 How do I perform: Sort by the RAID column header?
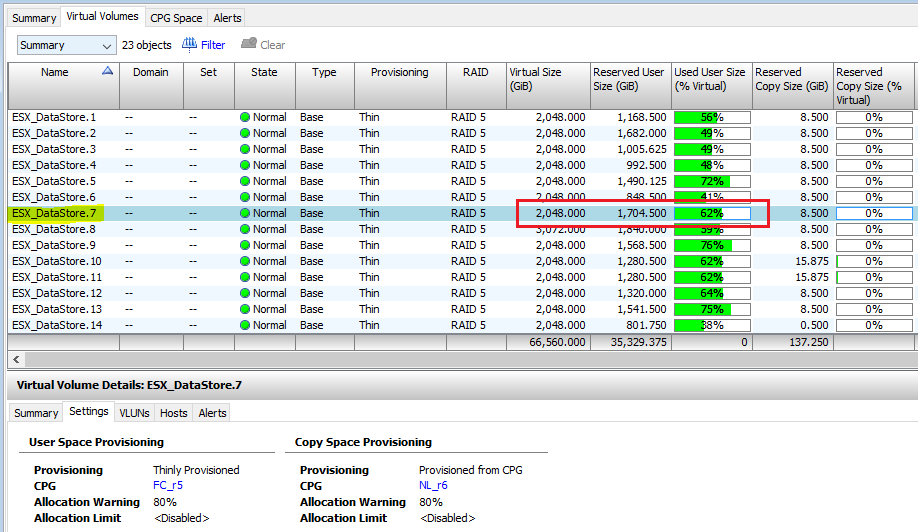(x=476, y=86)
